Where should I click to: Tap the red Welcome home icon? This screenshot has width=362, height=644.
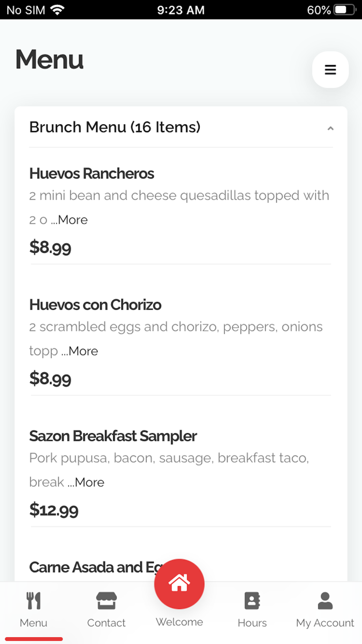coord(179,583)
